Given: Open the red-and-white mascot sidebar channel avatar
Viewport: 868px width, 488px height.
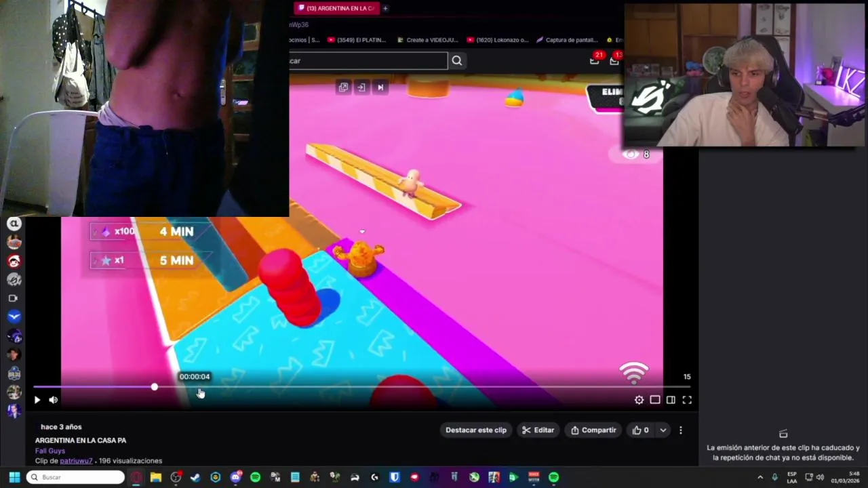Looking at the screenshot, I should [x=14, y=261].
